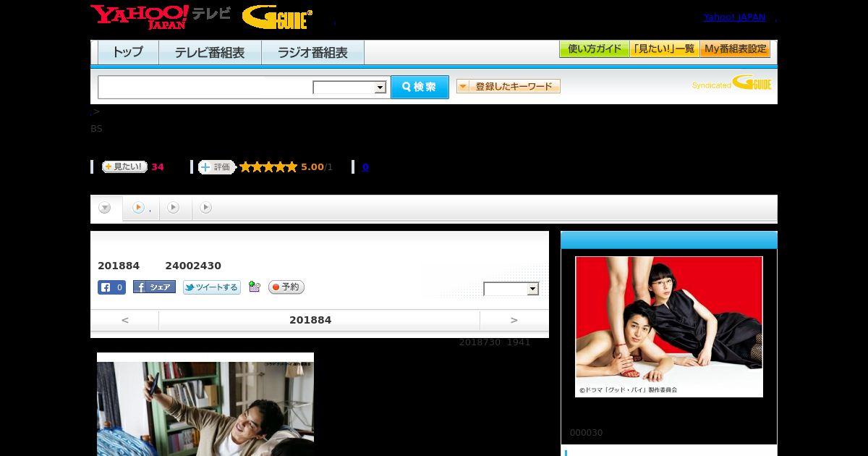Open the テレビ番組表 tab
This screenshot has height=456, width=868.
point(210,52)
